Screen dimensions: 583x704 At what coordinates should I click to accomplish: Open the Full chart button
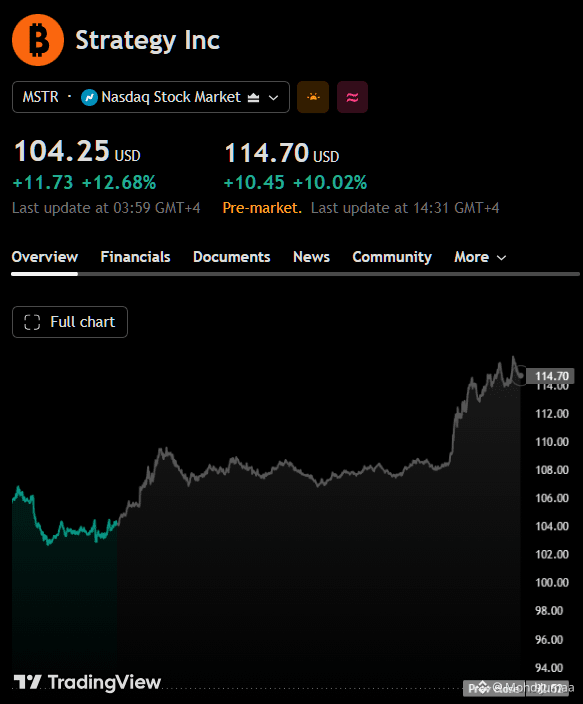(x=70, y=322)
